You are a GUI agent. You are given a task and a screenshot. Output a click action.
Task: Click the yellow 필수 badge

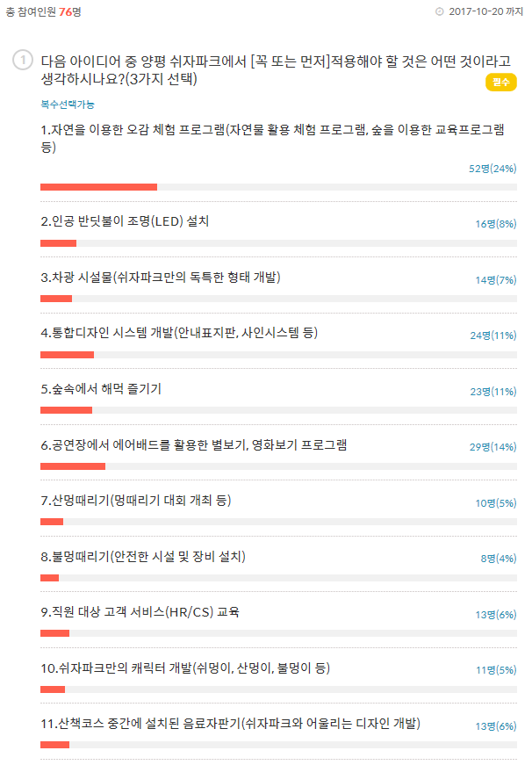tap(500, 83)
